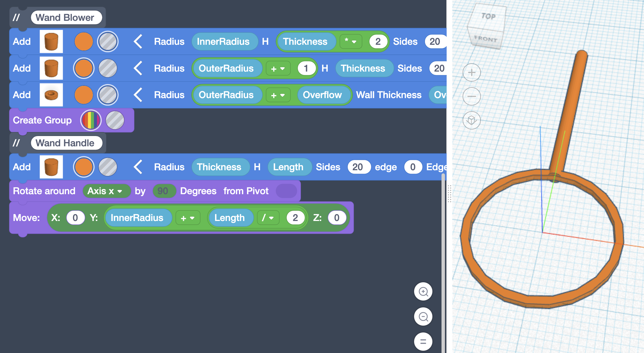Image resolution: width=644 pixels, height=353 pixels.
Task: Open the Axis x dropdown in the Rotate block
Action: coord(106,191)
